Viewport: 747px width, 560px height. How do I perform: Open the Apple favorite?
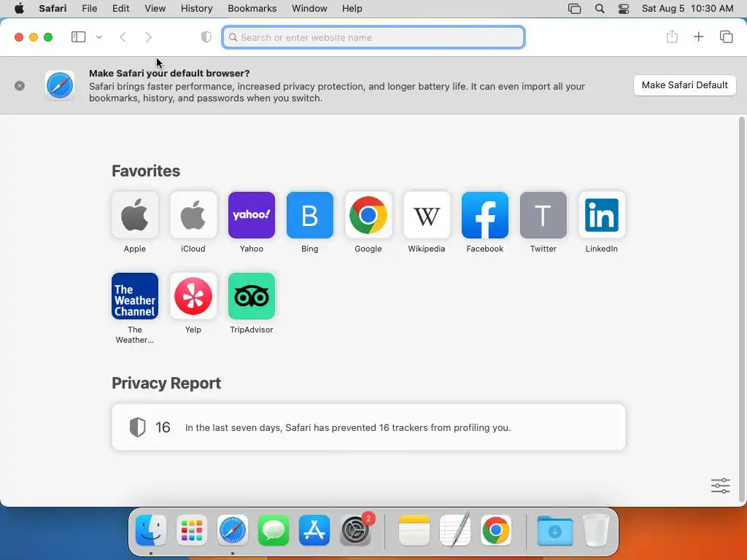click(135, 215)
